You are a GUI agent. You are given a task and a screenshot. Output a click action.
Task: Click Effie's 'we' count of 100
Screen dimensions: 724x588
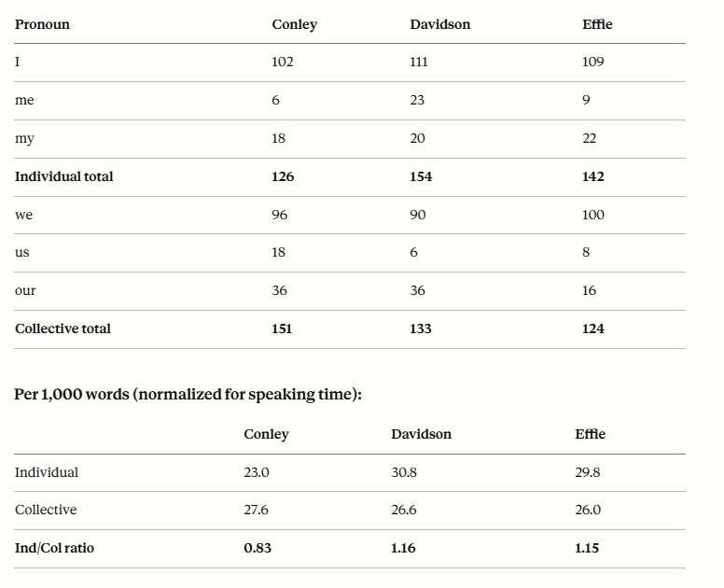tap(593, 215)
